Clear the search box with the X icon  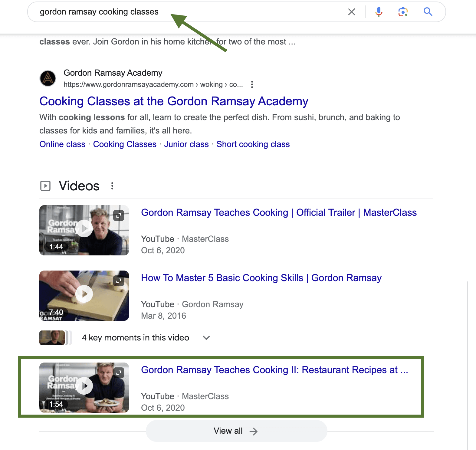(x=351, y=12)
